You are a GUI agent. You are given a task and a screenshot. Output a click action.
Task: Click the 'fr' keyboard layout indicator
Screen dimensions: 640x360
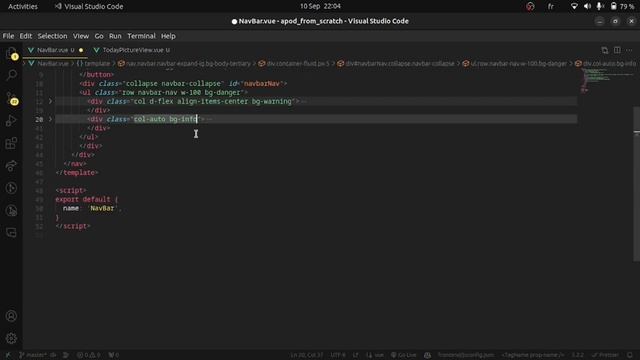coord(551,6)
